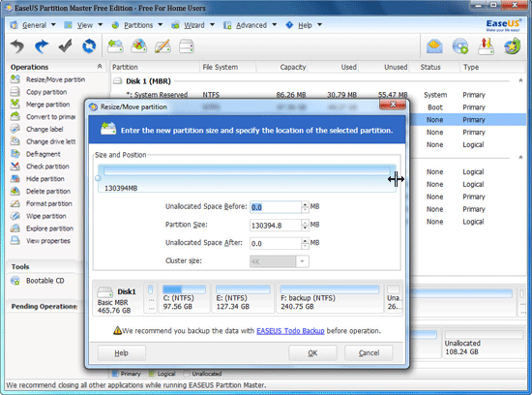Choose View properties operation

click(x=41, y=241)
